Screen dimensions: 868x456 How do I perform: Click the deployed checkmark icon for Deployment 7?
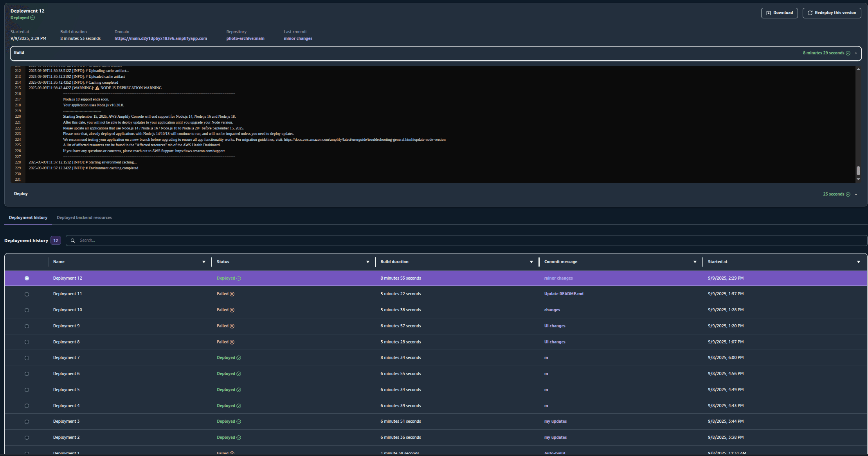239,358
